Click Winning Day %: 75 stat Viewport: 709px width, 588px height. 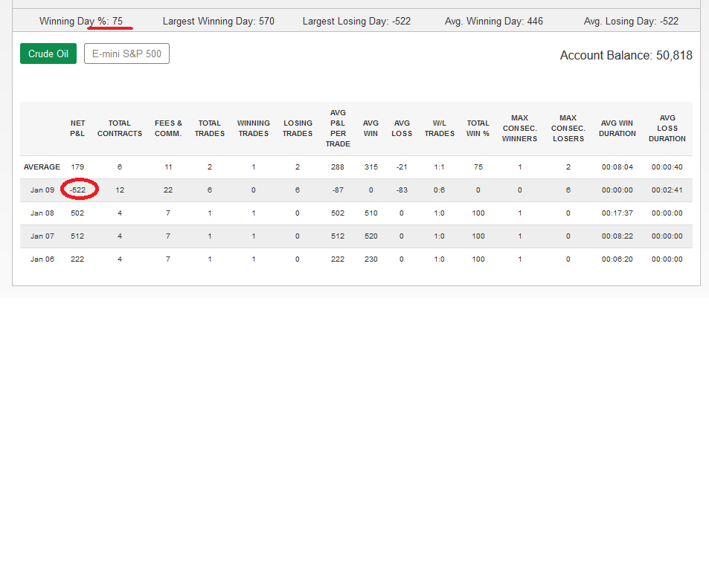[81, 22]
